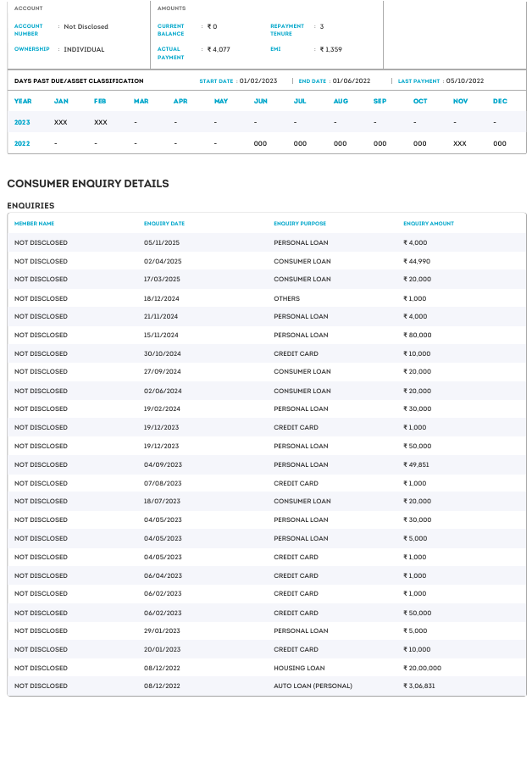Click the Consumer Enquiry Details heading
The image size is (532, 761).
[x=88, y=183]
